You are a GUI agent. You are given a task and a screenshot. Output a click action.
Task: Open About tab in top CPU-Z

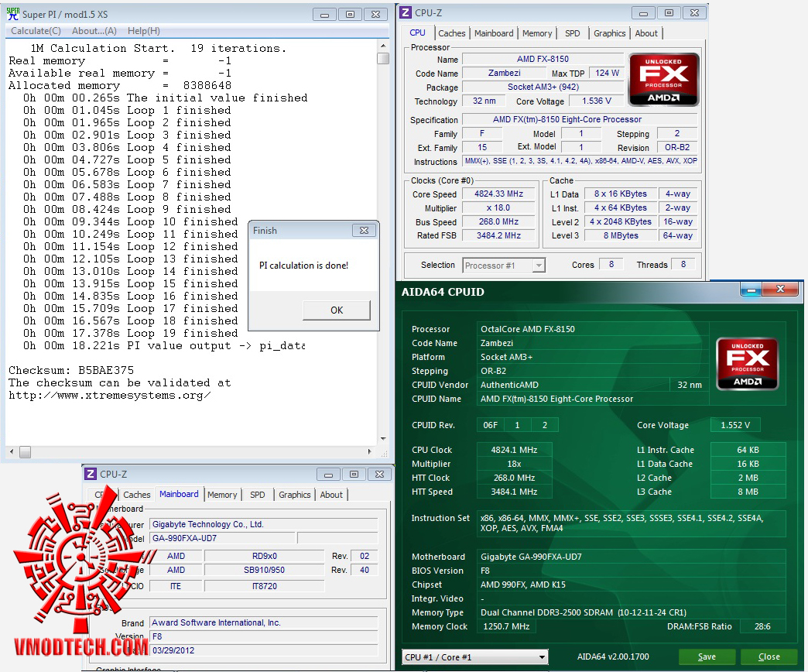point(646,33)
